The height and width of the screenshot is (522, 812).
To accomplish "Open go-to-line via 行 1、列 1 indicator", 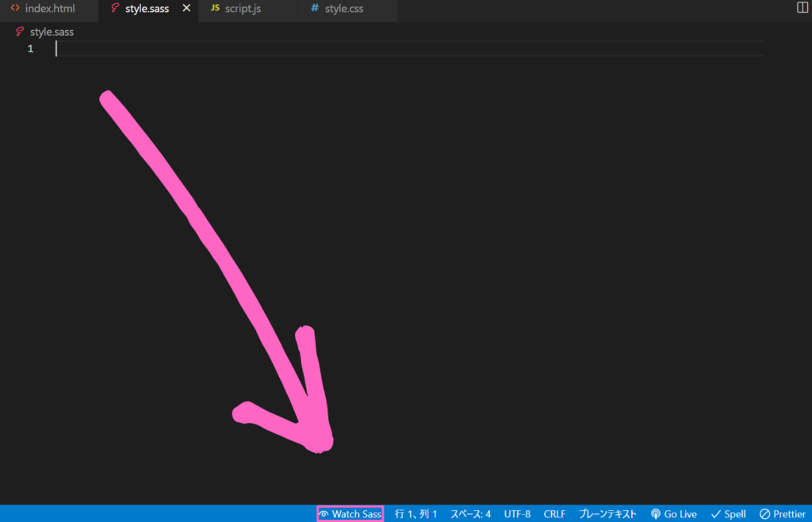I will coord(416,514).
